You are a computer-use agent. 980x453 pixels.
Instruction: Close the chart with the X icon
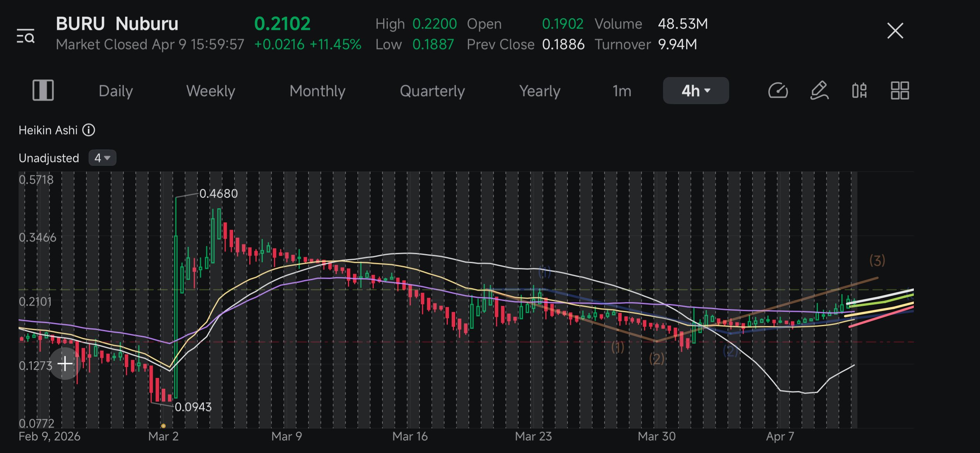click(x=895, y=31)
